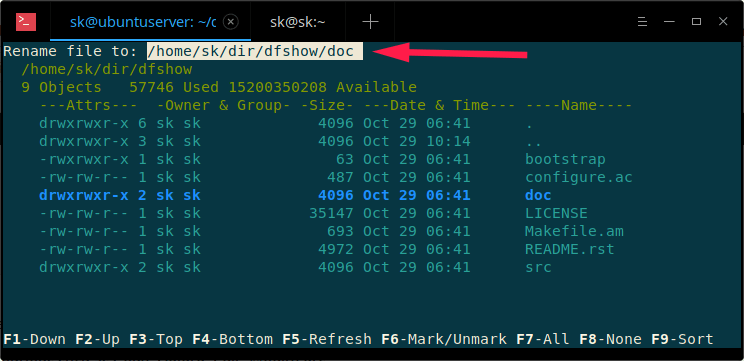The width and height of the screenshot is (744, 361).
Task: Select the LICENSE file
Action: pos(556,213)
